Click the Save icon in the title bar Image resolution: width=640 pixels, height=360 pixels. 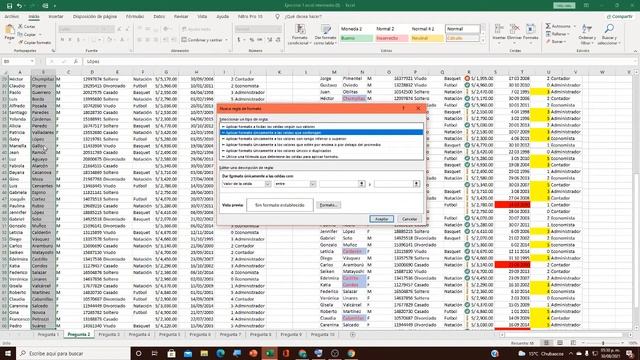click(9, 6)
